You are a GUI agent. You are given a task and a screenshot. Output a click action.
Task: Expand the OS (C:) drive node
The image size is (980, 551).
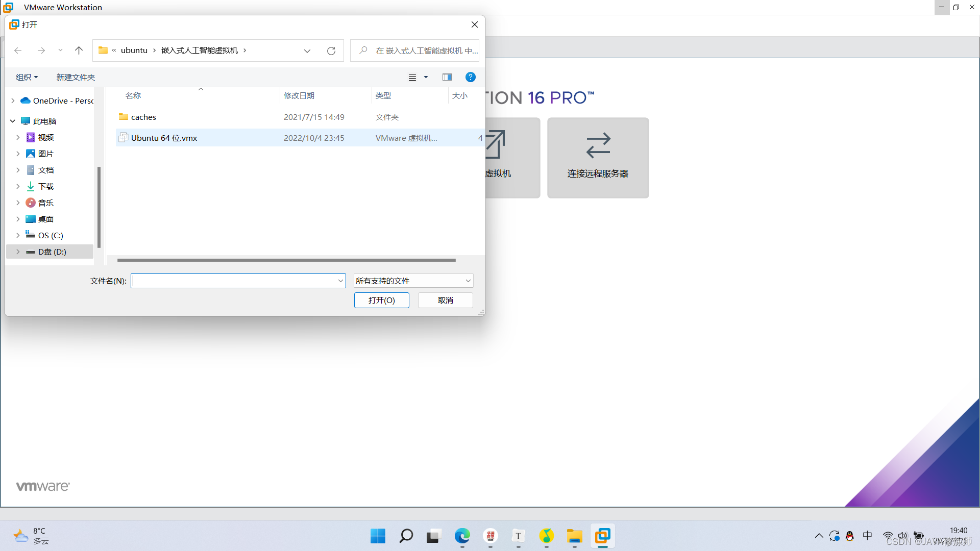point(18,235)
